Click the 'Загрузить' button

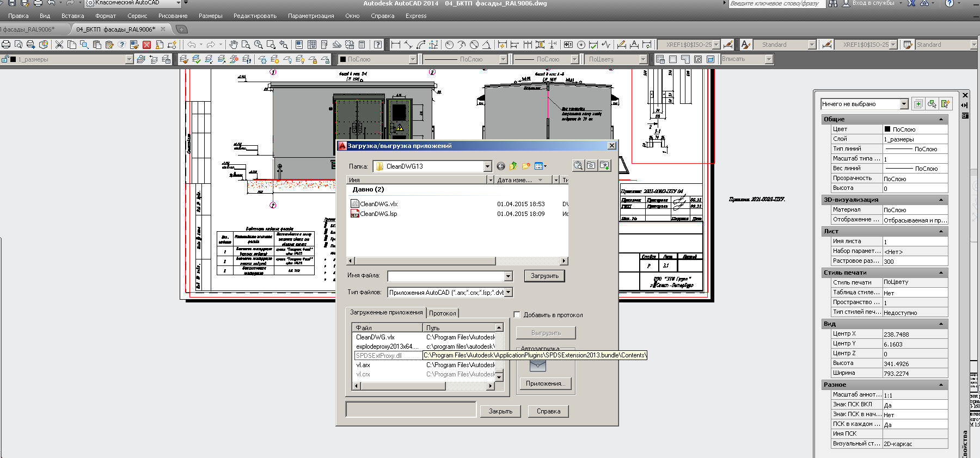[x=544, y=276]
